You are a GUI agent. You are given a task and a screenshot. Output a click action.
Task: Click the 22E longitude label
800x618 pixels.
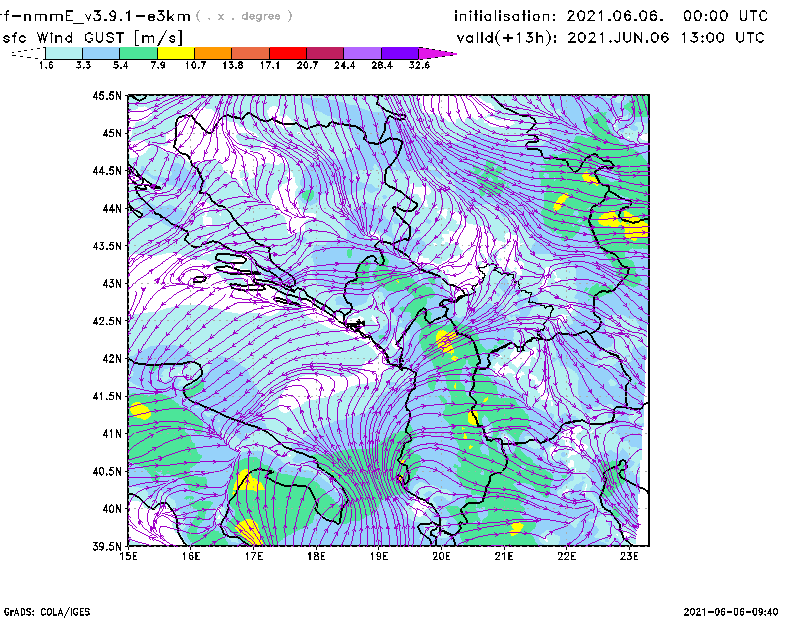click(566, 556)
